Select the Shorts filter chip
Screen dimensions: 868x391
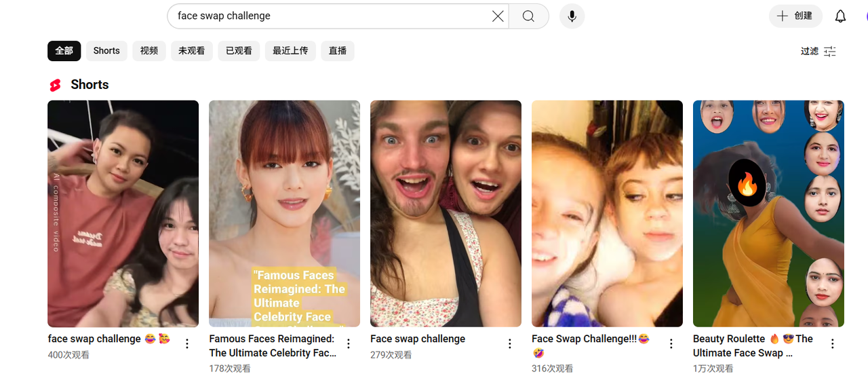pyautogui.click(x=106, y=50)
